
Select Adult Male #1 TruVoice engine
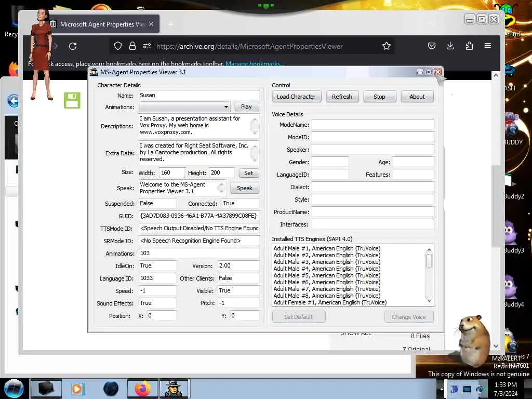click(327, 248)
